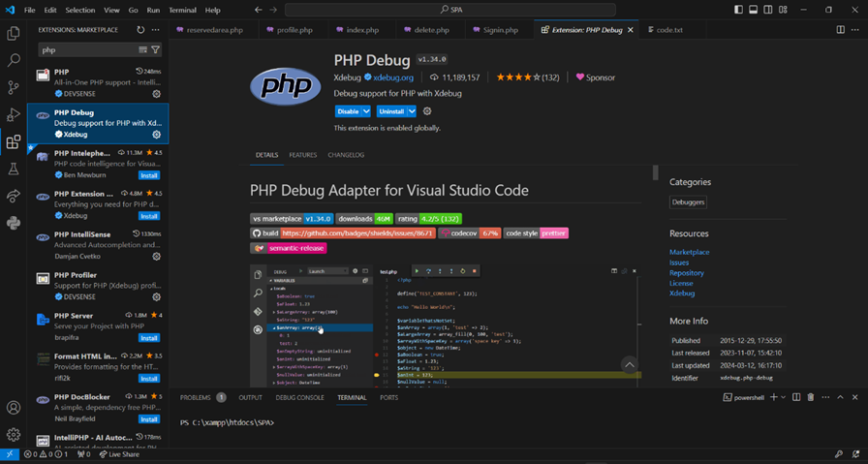This screenshot has height=464, width=868.
Task: Open the Terminal menu
Action: coord(183,10)
